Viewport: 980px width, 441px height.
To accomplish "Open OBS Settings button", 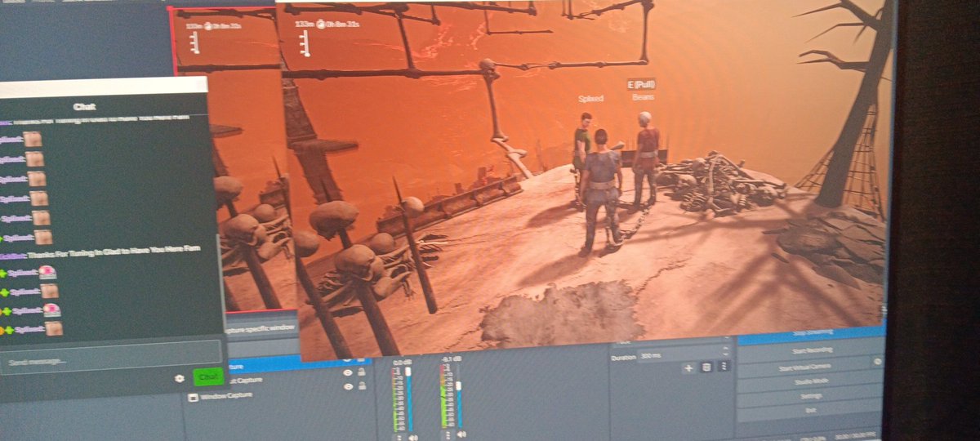I will pyautogui.click(x=812, y=396).
